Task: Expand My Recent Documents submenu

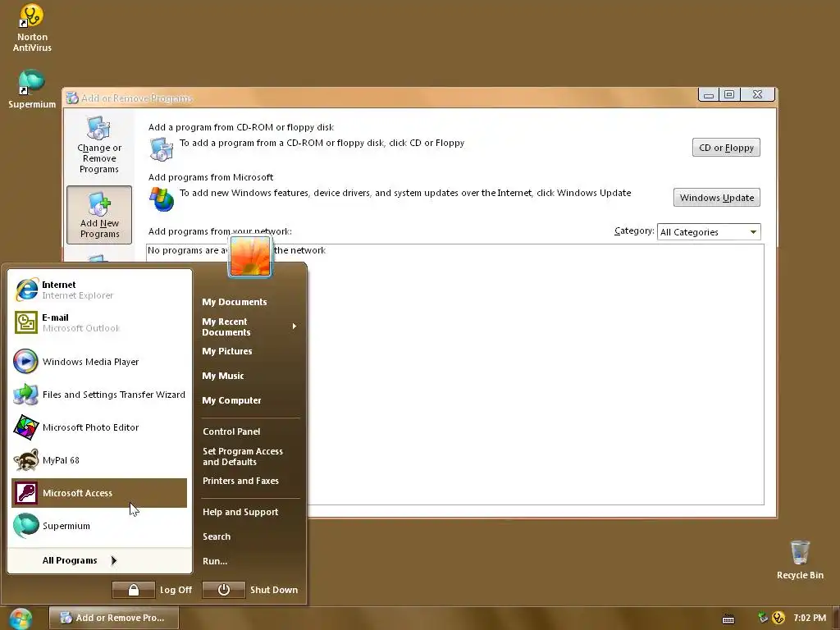Action: [x=249, y=326]
